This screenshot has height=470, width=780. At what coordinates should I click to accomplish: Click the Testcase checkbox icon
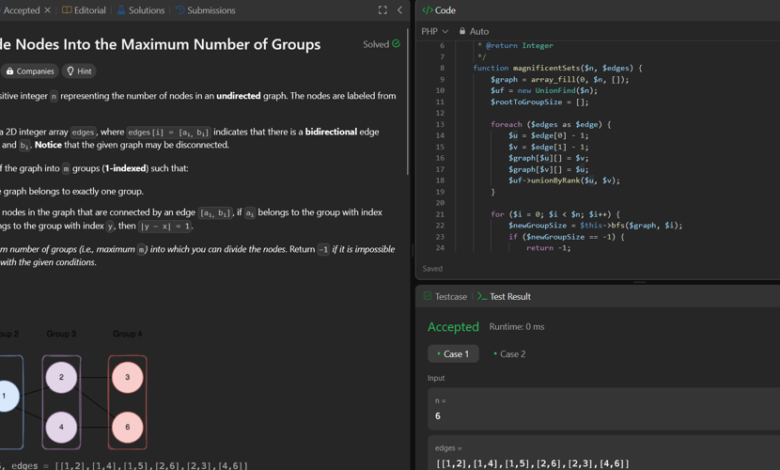(x=427, y=296)
